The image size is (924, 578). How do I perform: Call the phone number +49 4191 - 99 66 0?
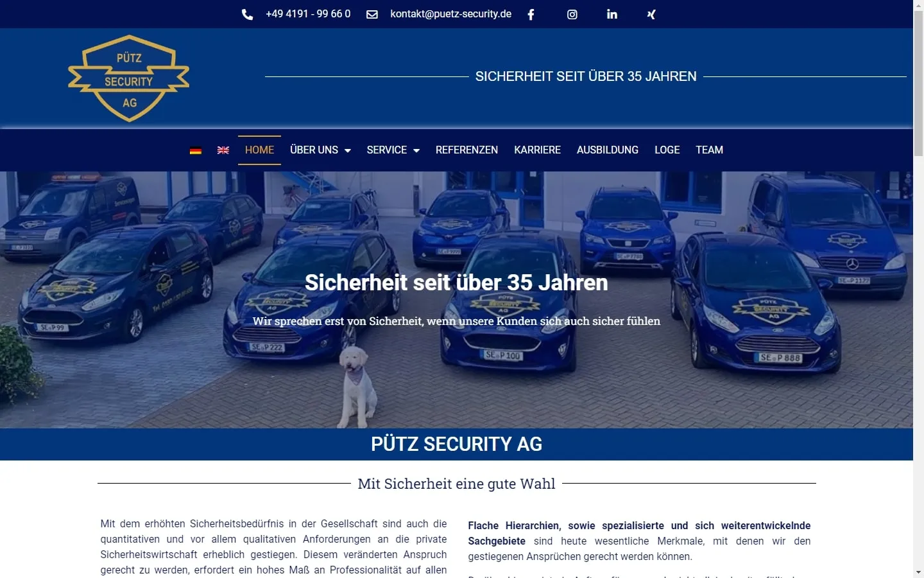click(308, 13)
